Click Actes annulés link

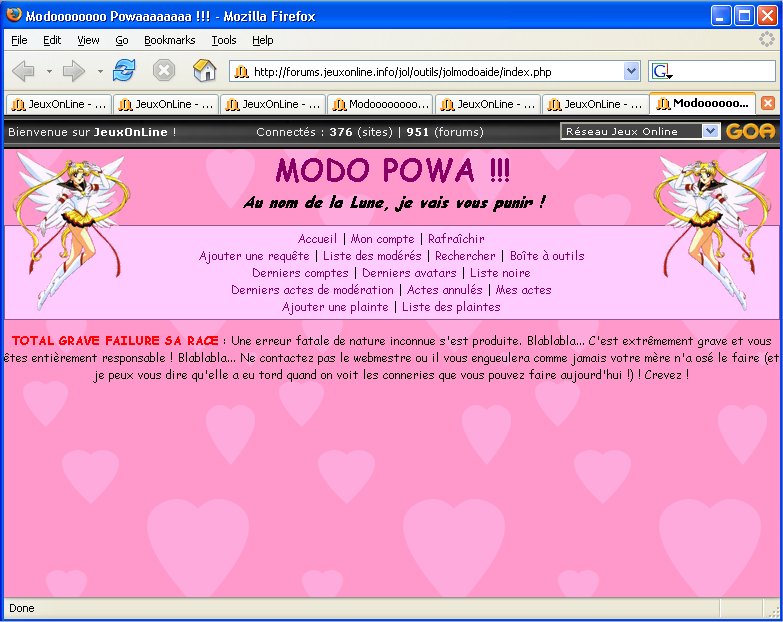pyautogui.click(x=444, y=290)
